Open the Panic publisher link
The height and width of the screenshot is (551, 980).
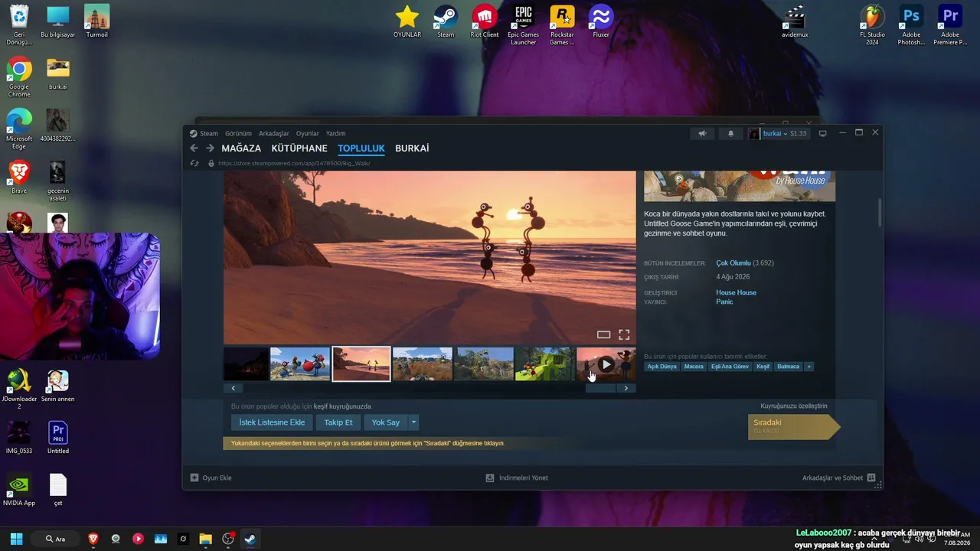tap(724, 302)
